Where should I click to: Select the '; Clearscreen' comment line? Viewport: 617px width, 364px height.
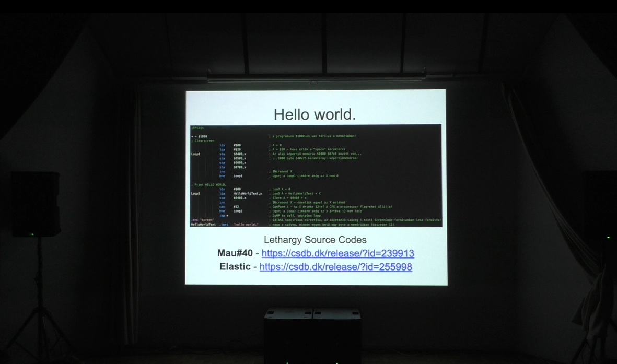[x=203, y=141]
